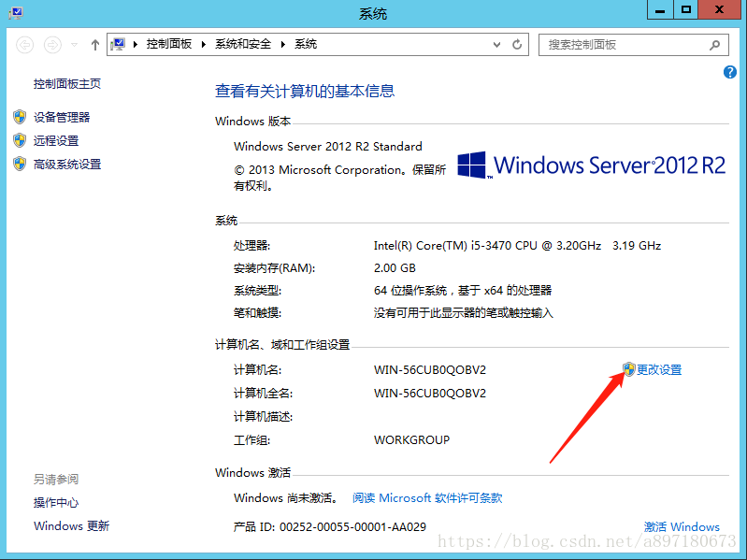Open help with the blue question icon
The width and height of the screenshot is (747, 560).
(730, 72)
